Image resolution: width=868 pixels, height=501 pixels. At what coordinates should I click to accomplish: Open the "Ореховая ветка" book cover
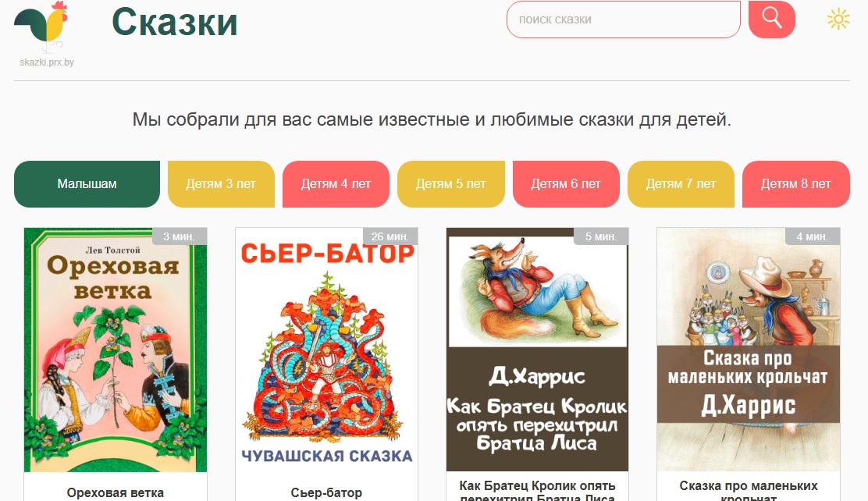(116, 350)
